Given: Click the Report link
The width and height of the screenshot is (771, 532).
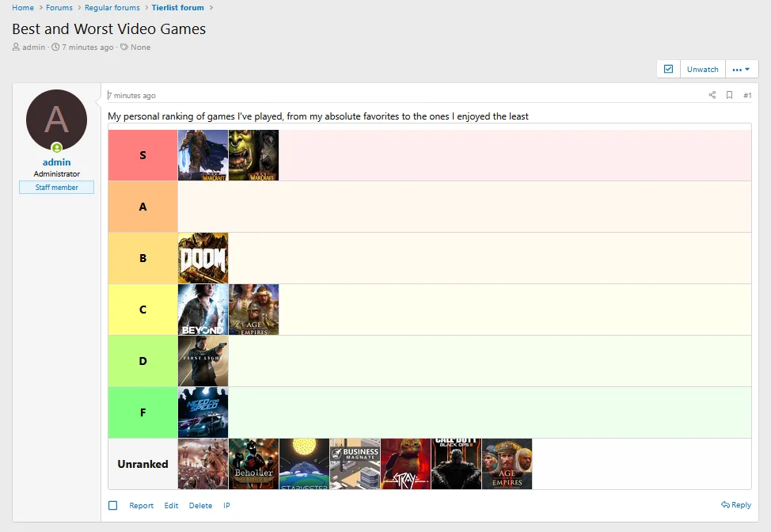Looking at the screenshot, I should click(x=141, y=505).
